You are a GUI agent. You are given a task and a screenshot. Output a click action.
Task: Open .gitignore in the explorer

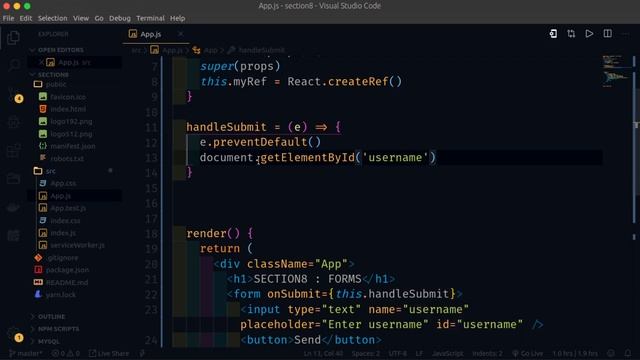(57, 258)
